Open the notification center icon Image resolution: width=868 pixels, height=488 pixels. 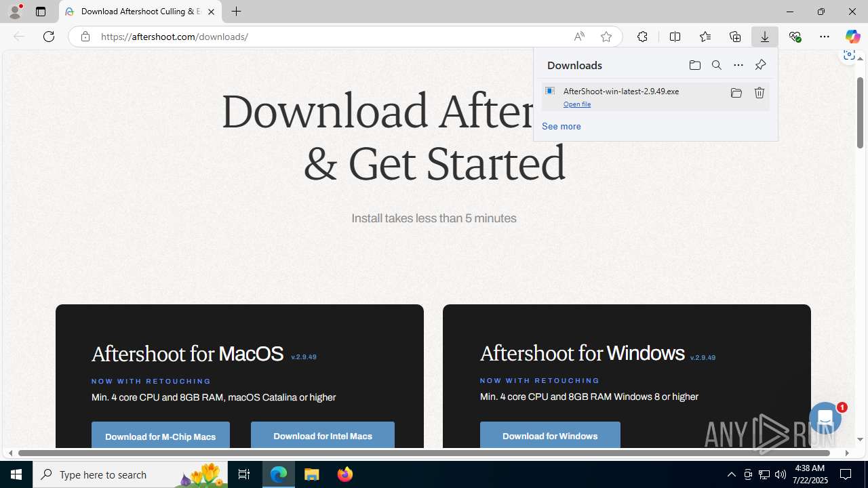point(846,474)
